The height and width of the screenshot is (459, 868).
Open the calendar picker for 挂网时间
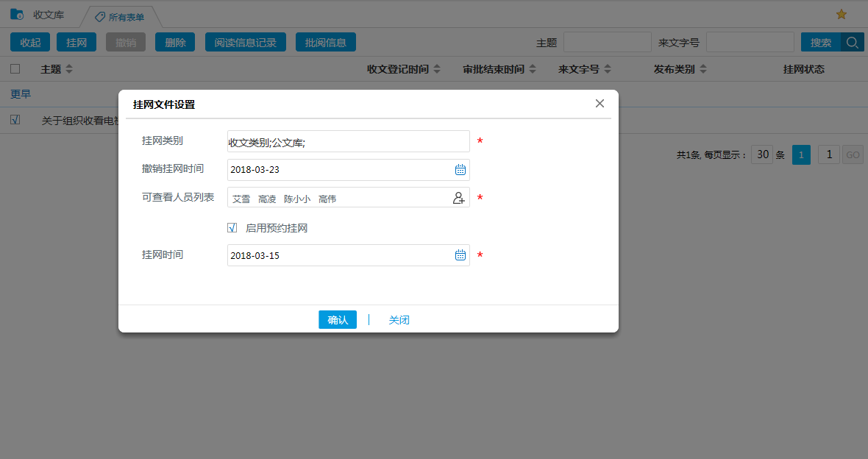point(460,255)
